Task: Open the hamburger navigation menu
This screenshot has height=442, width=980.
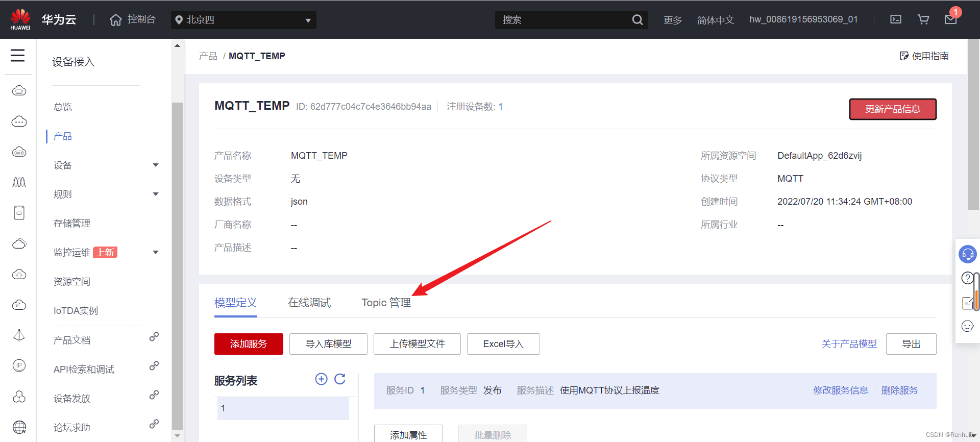Action: click(x=18, y=55)
